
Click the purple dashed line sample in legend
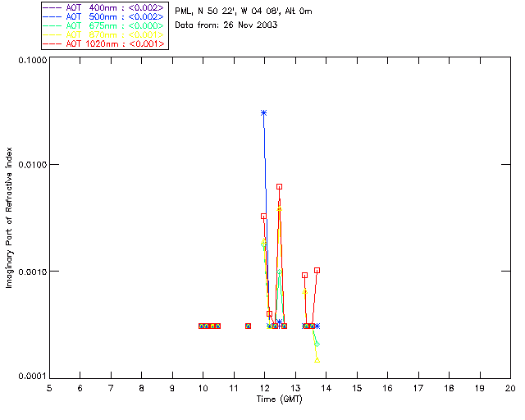click(x=52, y=7)
